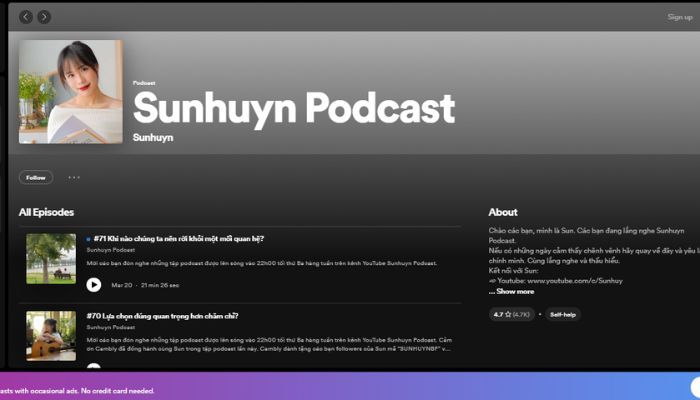Click the blue unplayed dot by episode #71
This screenshot has width=700, height=400.
tap(88, 239)
